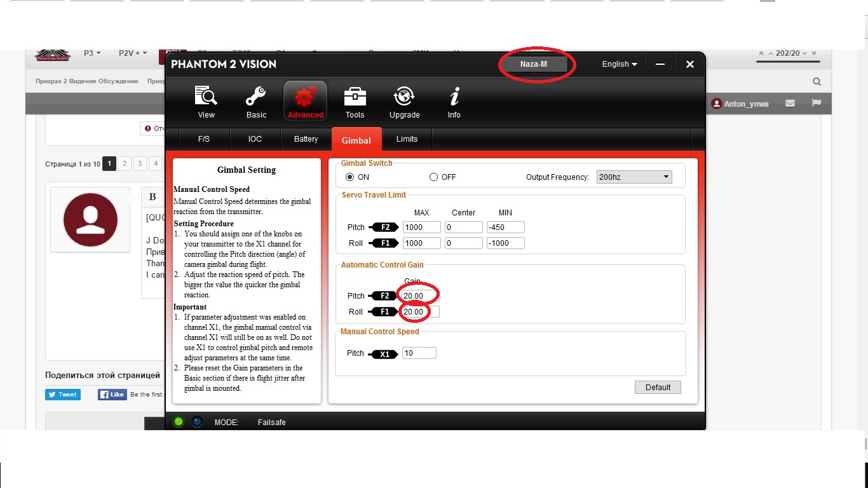The image size is (868, 488).
Task: Open the Tools toolbox icon
Action: [x=355, y=96]
